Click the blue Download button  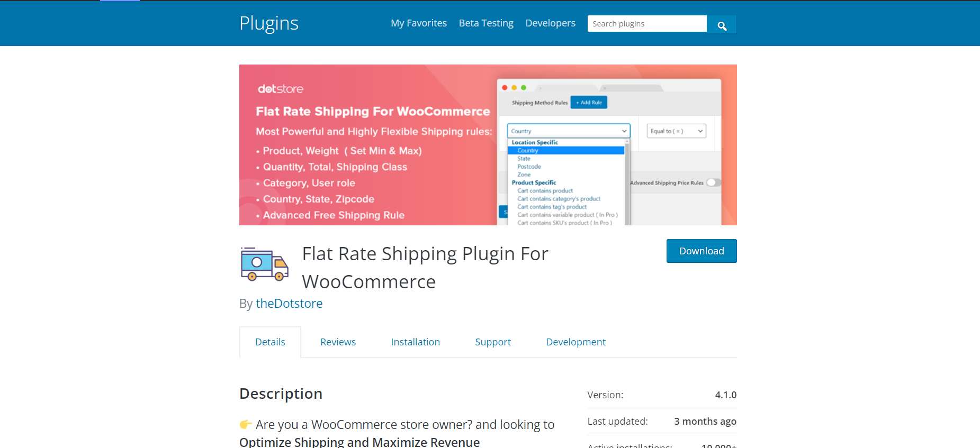[702, 251]
